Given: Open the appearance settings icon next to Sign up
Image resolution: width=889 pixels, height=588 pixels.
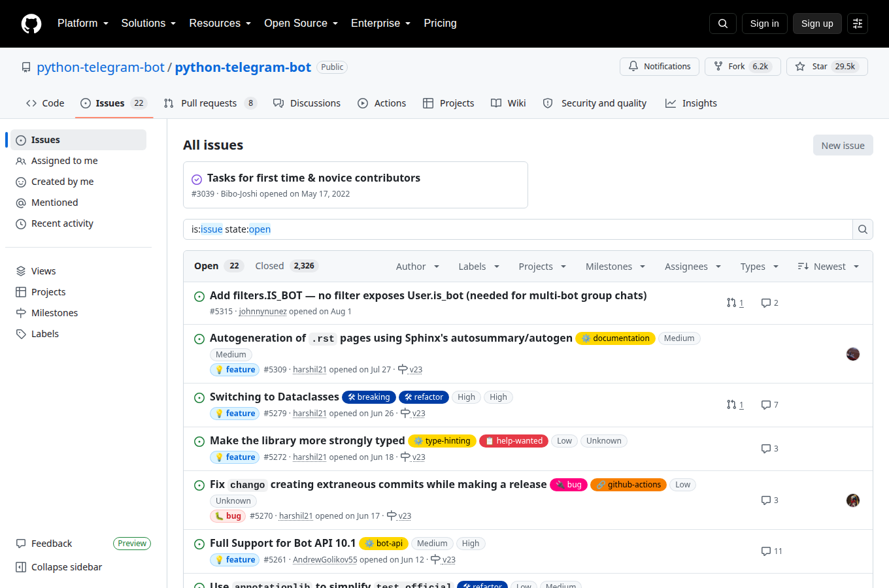Looking at the screenshot, I should click(x=858, y=24).
